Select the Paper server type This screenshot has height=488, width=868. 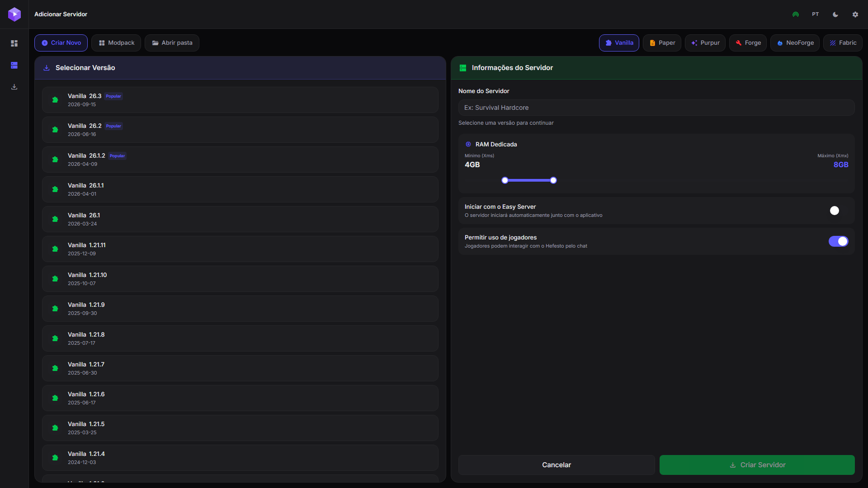click(x=662, y=43)
